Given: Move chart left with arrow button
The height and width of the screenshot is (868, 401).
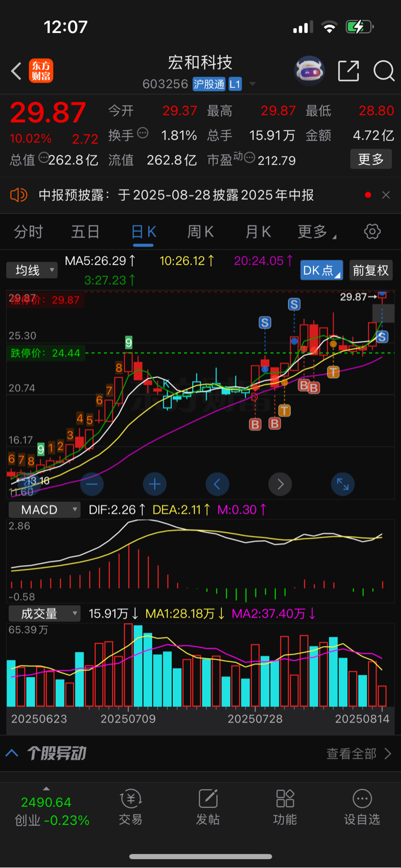Looking at the screenshot, I should click(217, 484).
